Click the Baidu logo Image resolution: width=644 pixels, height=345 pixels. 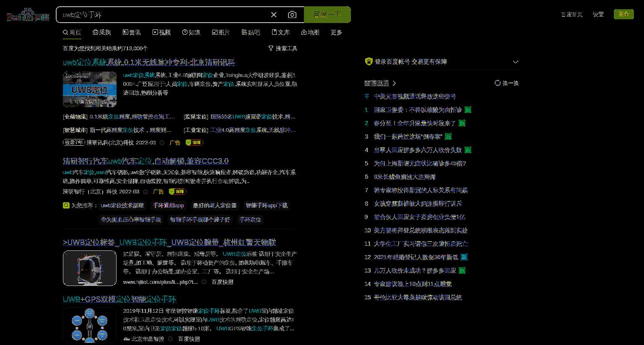[28, 15]
